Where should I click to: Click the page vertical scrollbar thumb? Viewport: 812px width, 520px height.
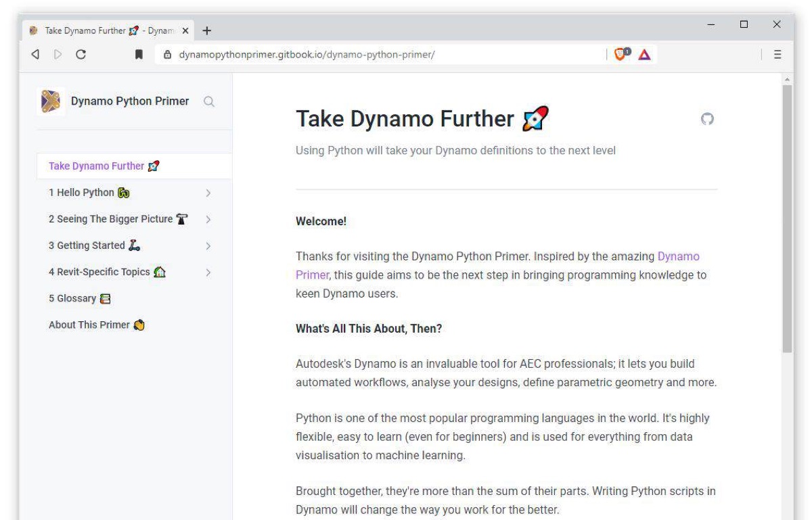pos(787,218)
